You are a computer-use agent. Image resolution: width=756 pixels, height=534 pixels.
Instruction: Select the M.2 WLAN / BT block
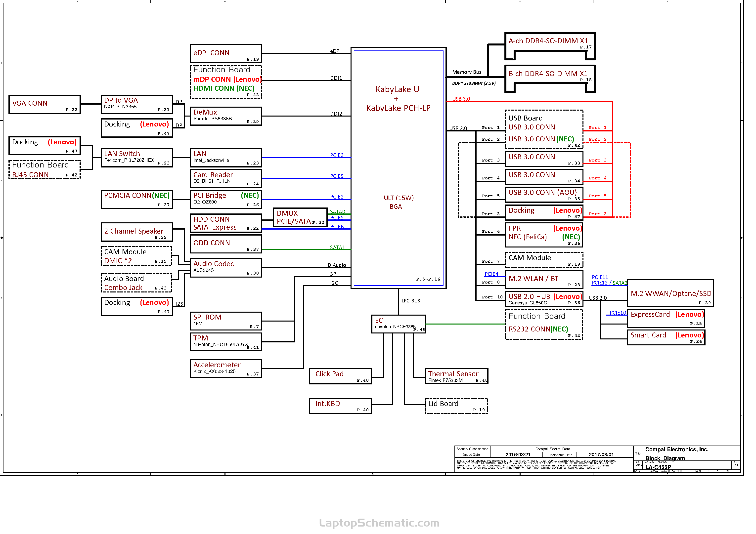coord(544,280)
